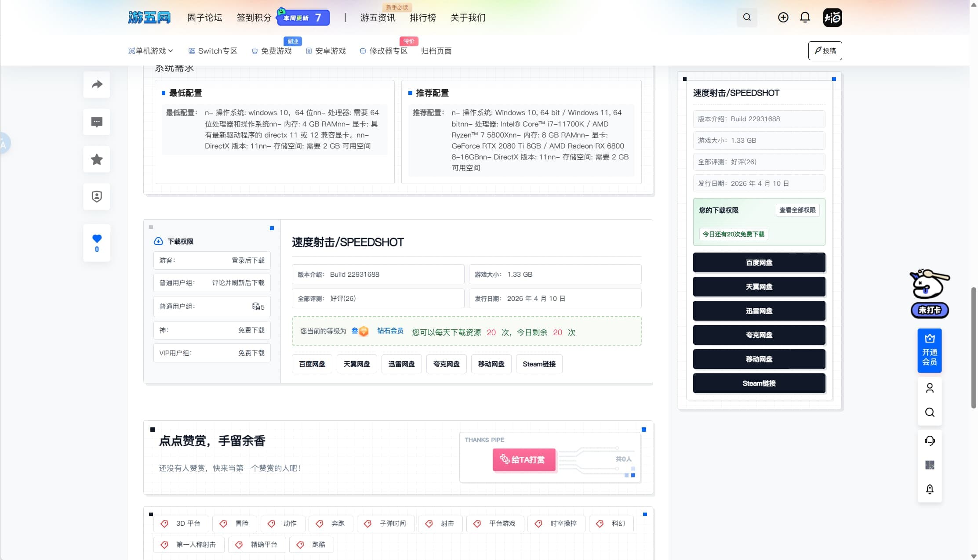Viewport: 978px width, 560px height.
Task: Click the white 百度网盘 download button
Action: (x=312, y=364)
